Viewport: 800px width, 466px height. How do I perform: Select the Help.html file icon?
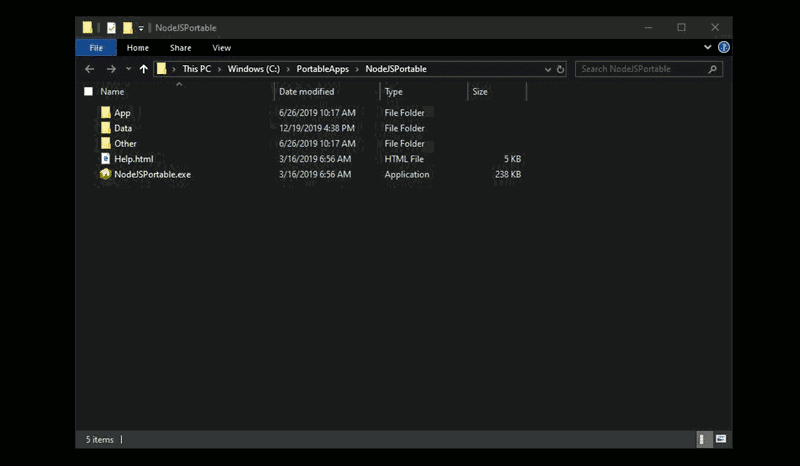pyautogui.click(x=106, y=159)
